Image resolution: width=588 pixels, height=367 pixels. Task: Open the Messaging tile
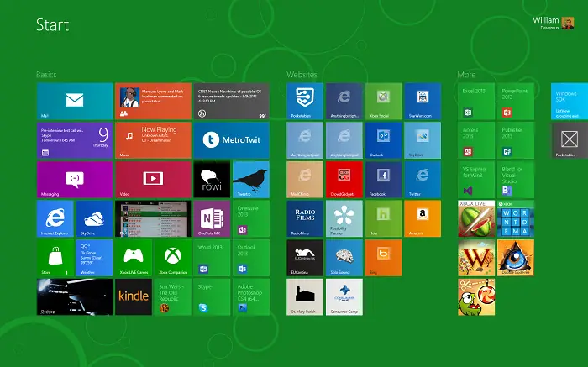[x=75, y=180]
